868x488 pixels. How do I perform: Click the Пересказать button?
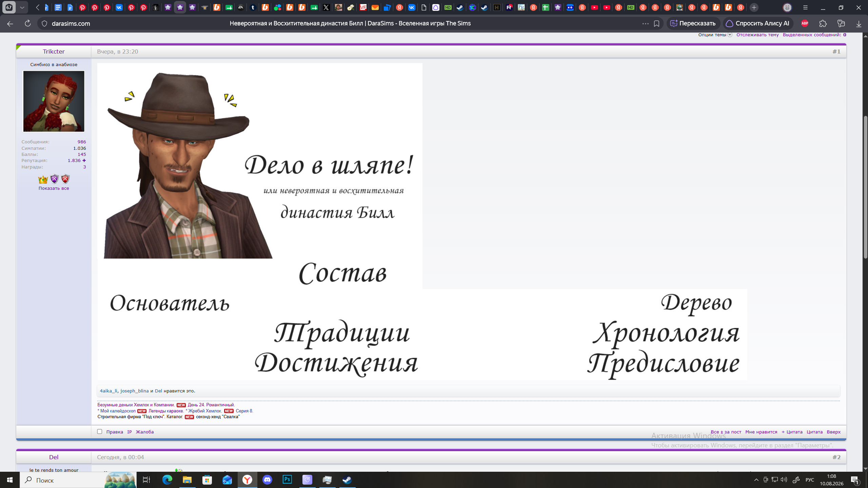click(693, 23)
